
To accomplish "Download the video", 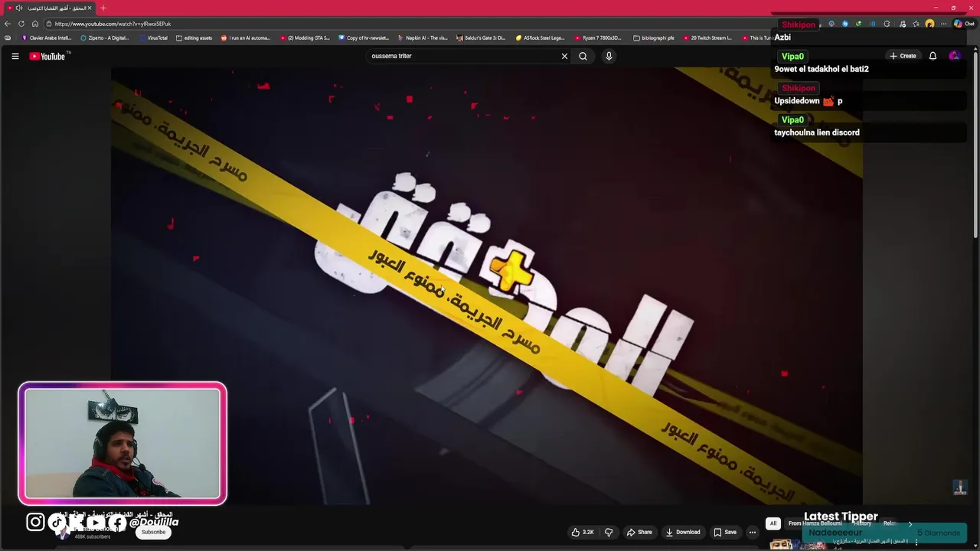I will pyautogui.click(x=683, y=532).
